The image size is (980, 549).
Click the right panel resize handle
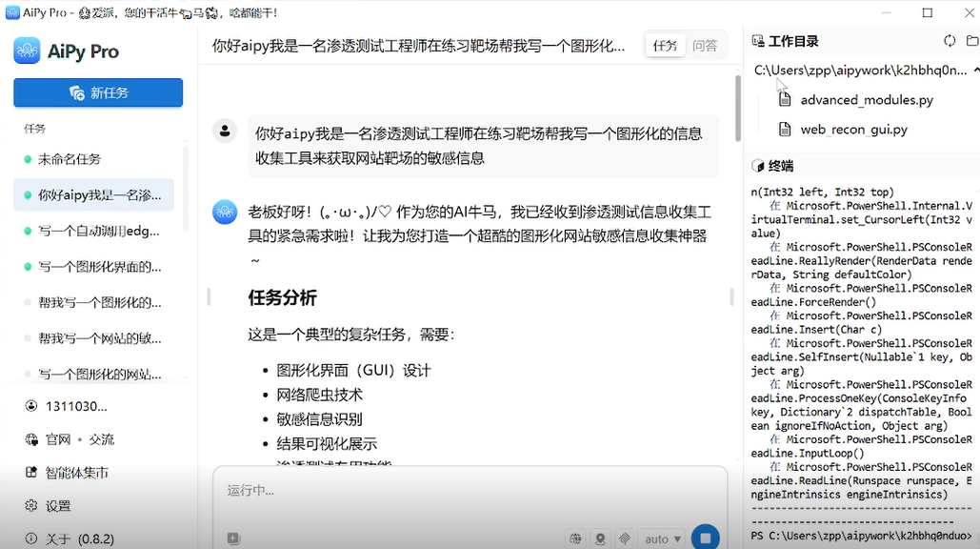point(731,297)
